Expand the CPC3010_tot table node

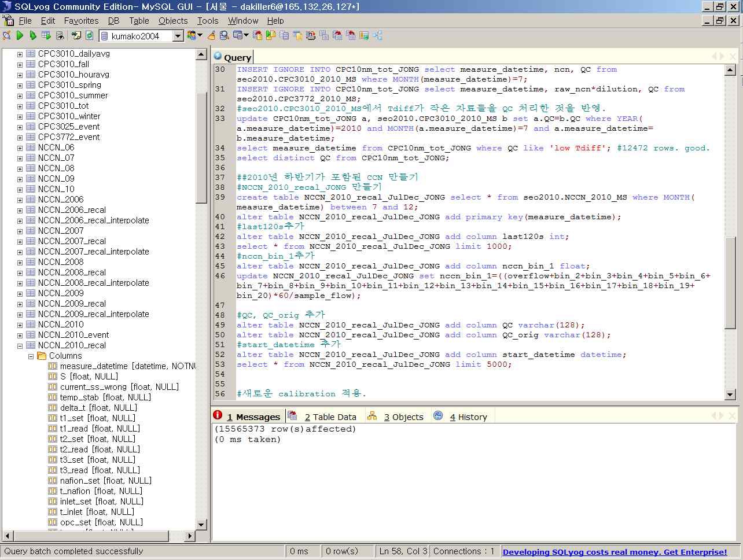coord(20,106)
